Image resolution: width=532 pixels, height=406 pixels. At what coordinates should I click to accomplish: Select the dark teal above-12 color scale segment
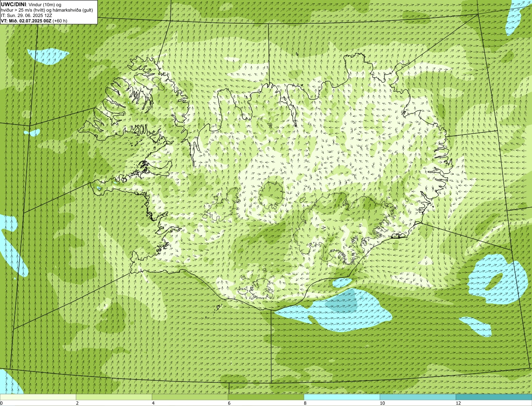coord(494,397)
